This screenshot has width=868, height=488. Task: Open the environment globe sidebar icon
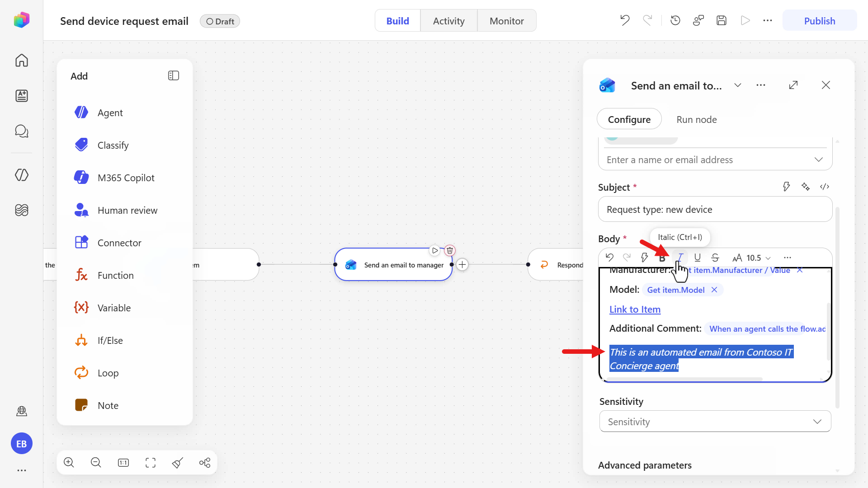click(22, 411)
